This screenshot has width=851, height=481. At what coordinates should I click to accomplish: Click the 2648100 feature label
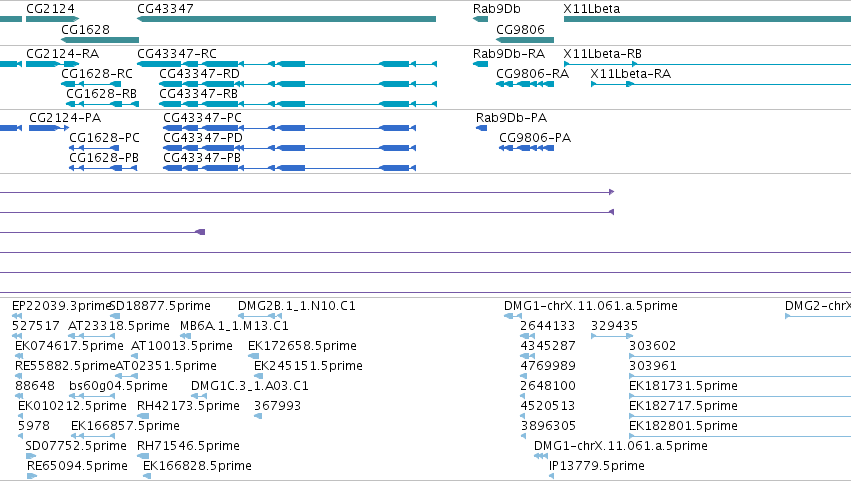[x=548, y=386]
